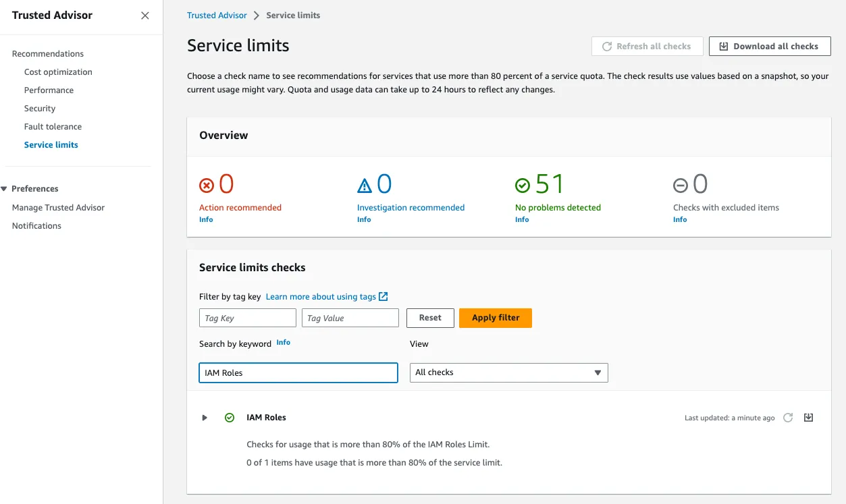Open Learn more about using tags link

pyautogui.click(x=321, y=297)
